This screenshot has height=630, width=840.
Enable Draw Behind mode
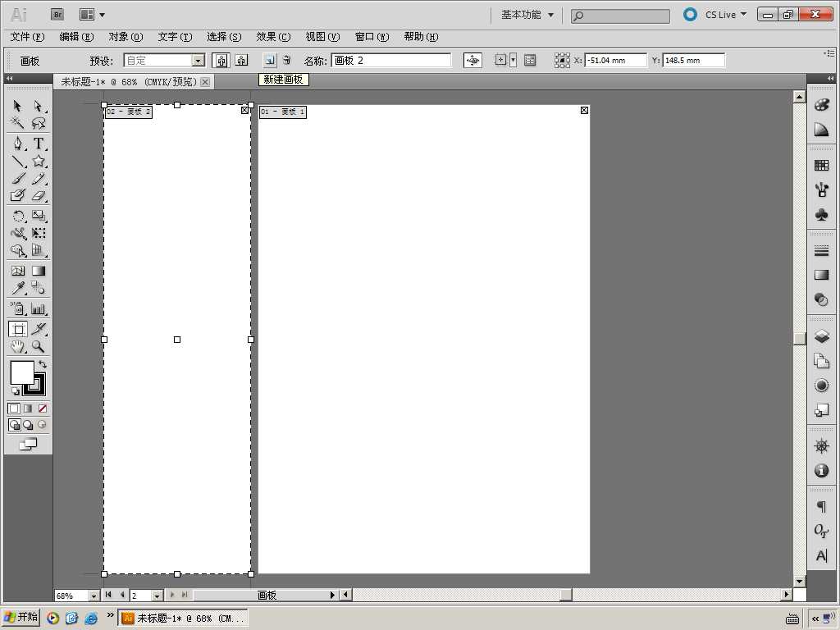pyautogui.click(x=29, y=426)
